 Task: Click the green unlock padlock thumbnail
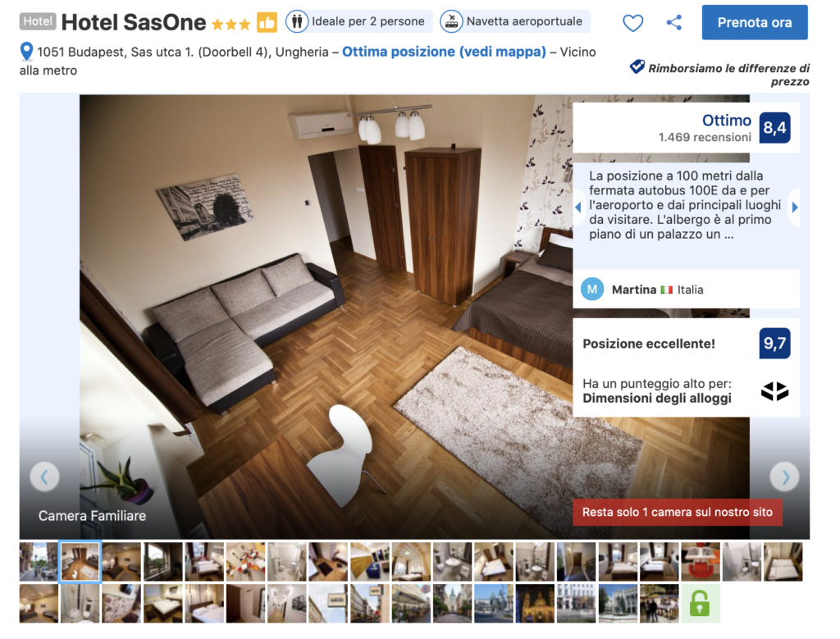click(x=700, y=603)
